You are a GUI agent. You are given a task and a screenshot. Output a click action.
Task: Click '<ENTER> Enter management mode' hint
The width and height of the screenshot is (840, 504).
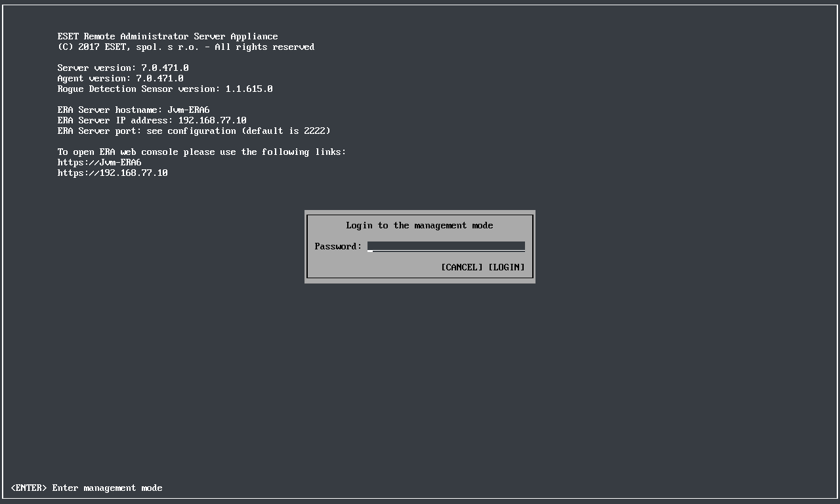[x=86, y=488]
